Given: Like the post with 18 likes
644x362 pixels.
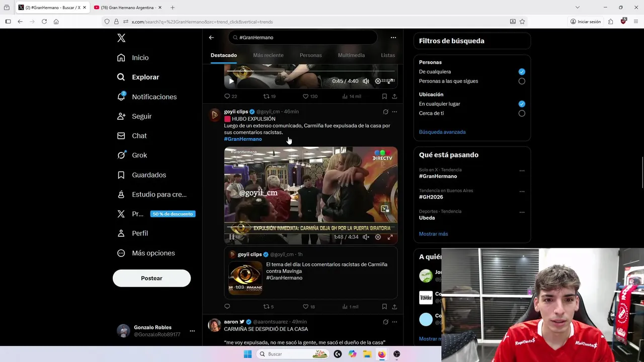Looking at the screenshot, I should point(308,307).
